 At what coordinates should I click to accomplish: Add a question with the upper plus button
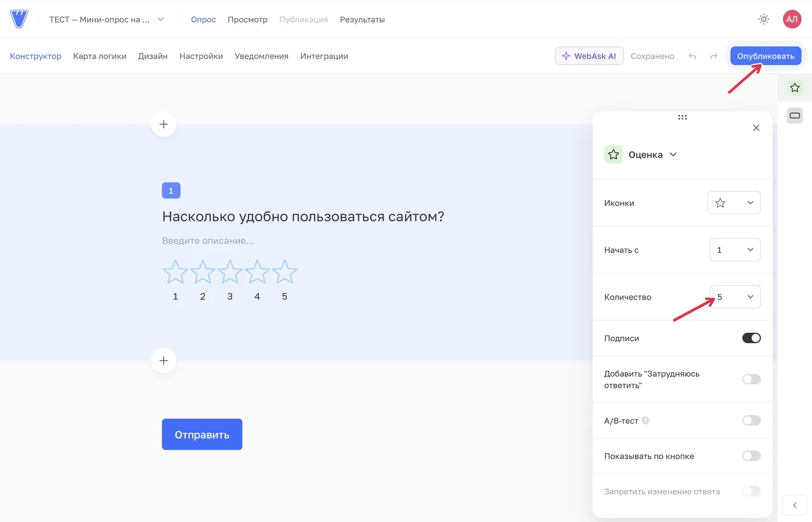164,124
